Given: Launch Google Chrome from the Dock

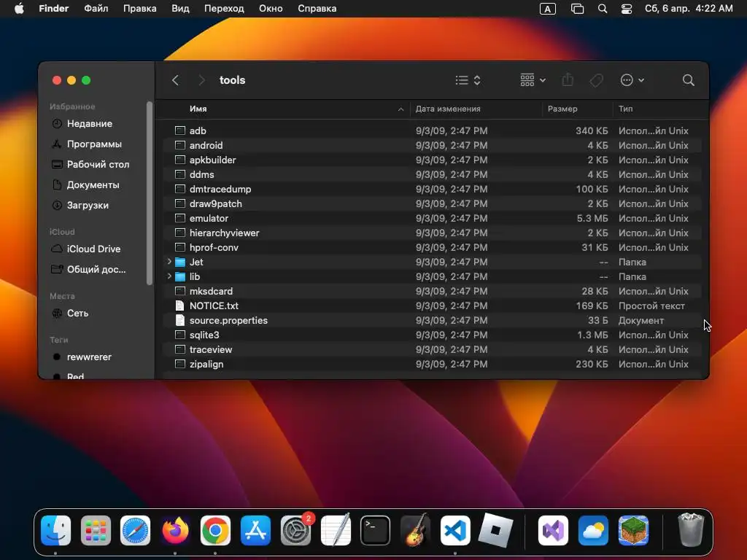Looking at the screenshot, I should coord(215,530).
